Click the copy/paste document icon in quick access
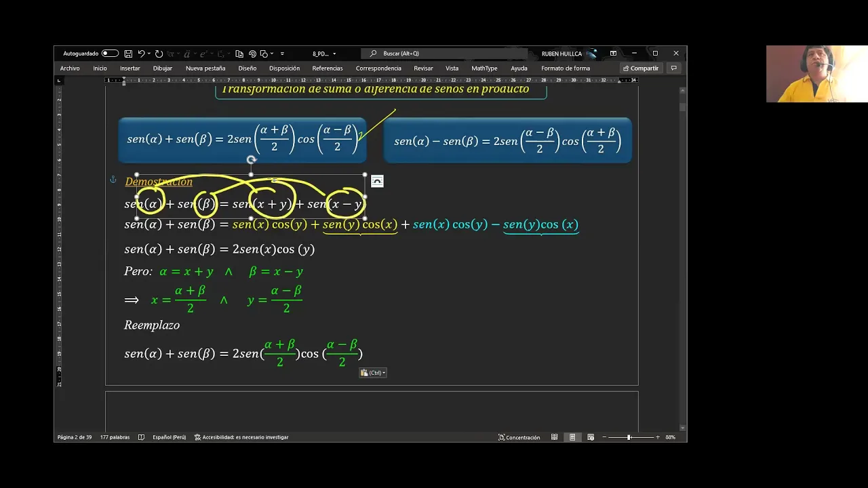The width and height of the screenshot is (868, 488). [x=239, y=54]
